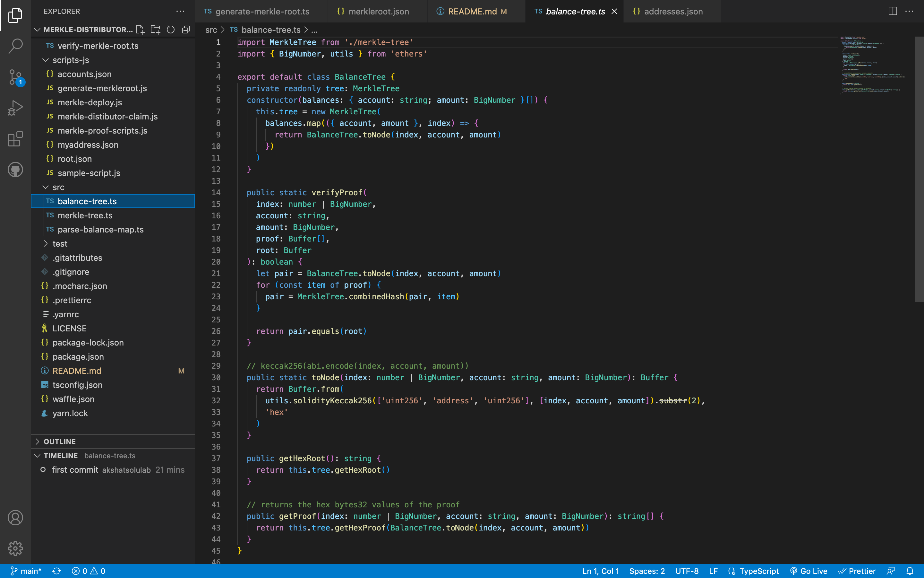Switch to generate-merkle-root.ts tab
The height and width of the screenshot is (578, 924).
261,12
